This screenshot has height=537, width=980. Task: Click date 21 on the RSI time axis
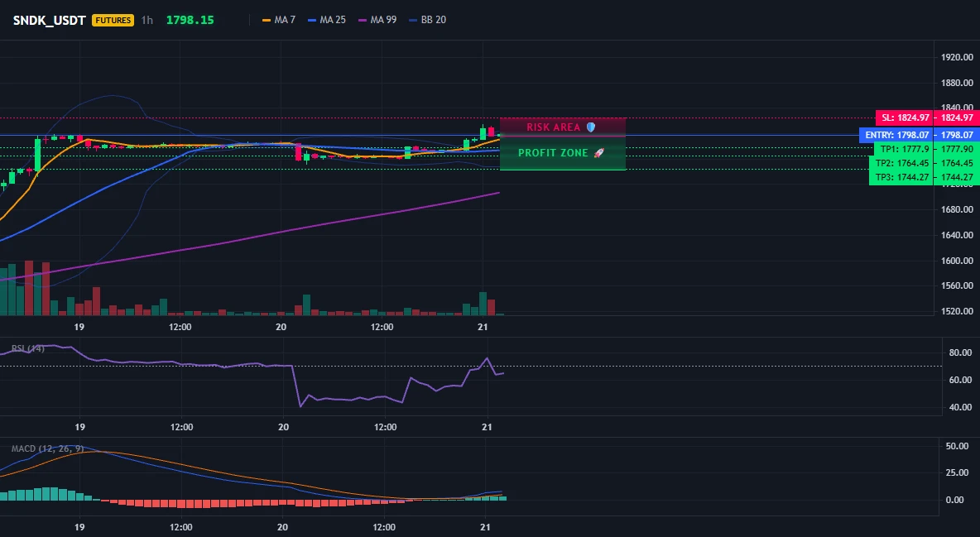[x=487, y=428]
